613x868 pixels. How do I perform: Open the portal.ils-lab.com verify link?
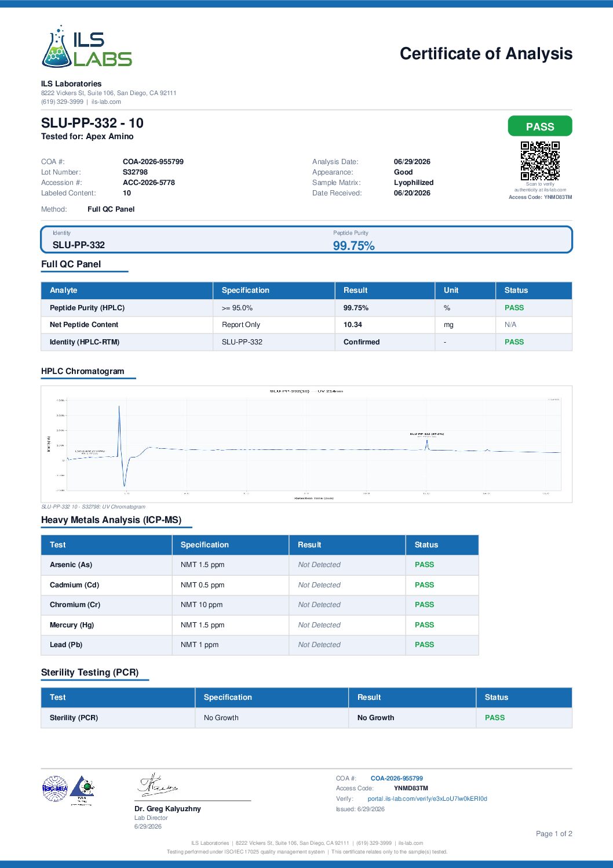(x=427, y=798)
